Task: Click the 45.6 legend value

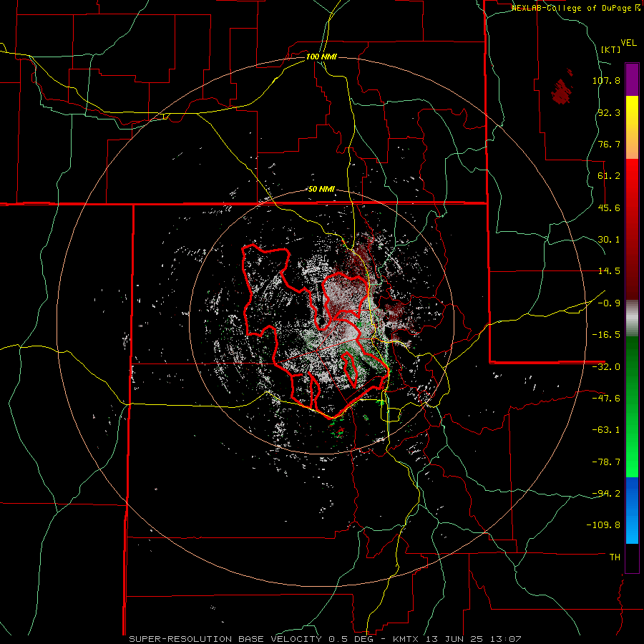Action: (x=609, y=208)
